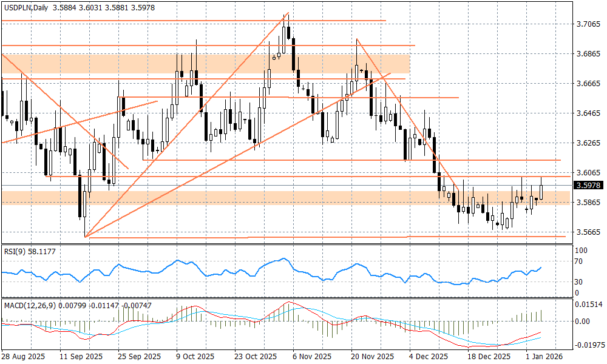Click the MACD -0.01975 scale label
Image resolution: width=607 pixels, height=364 pixels.
588,345
